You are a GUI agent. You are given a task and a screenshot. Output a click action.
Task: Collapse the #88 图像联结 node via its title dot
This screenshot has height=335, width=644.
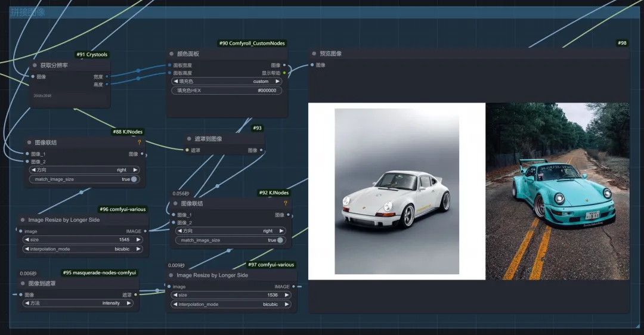29,142
